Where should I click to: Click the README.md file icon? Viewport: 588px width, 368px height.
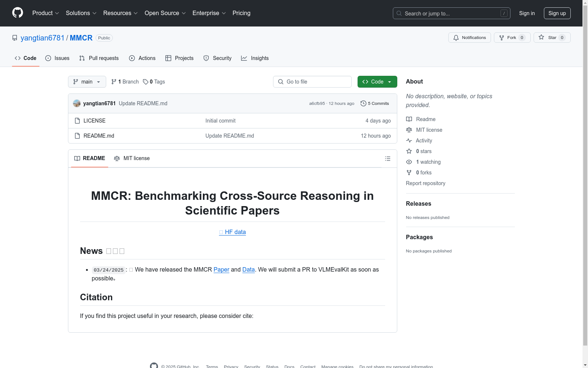(77, 136)
